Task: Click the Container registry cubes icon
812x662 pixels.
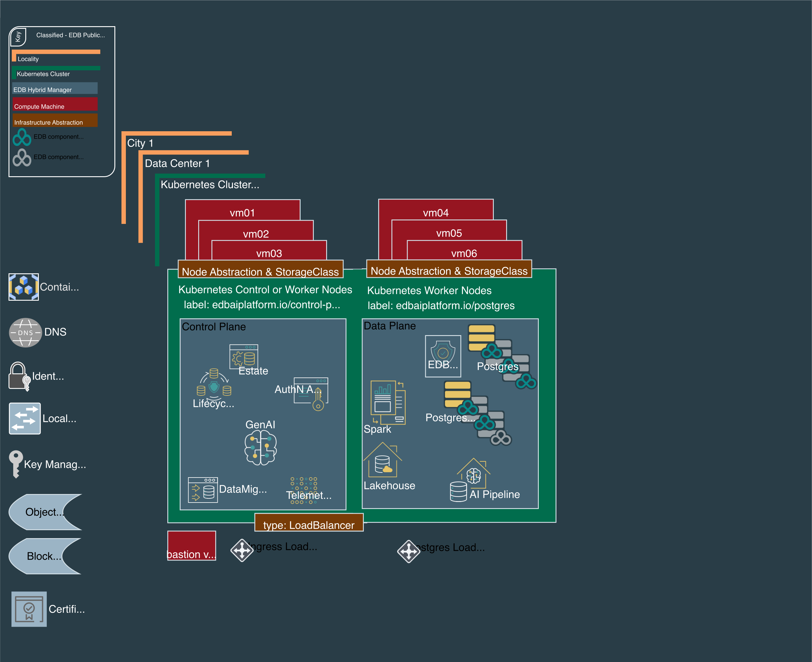Action: (24, 287)
